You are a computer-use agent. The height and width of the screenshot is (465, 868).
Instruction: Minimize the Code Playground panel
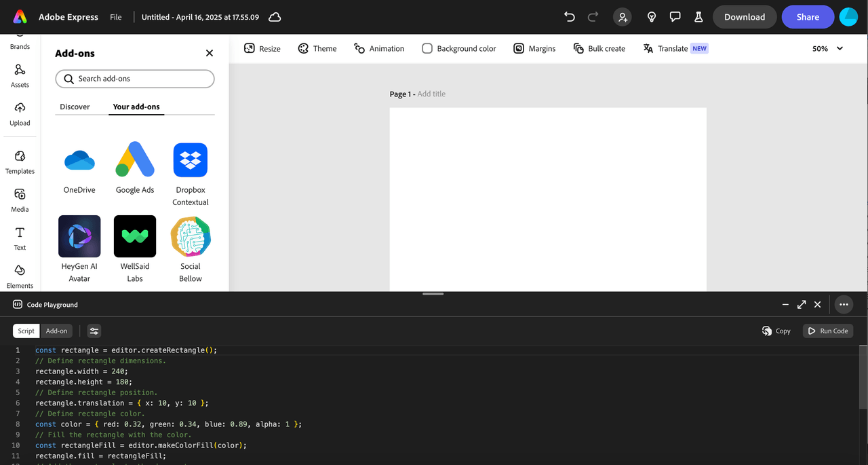(785, 305)
